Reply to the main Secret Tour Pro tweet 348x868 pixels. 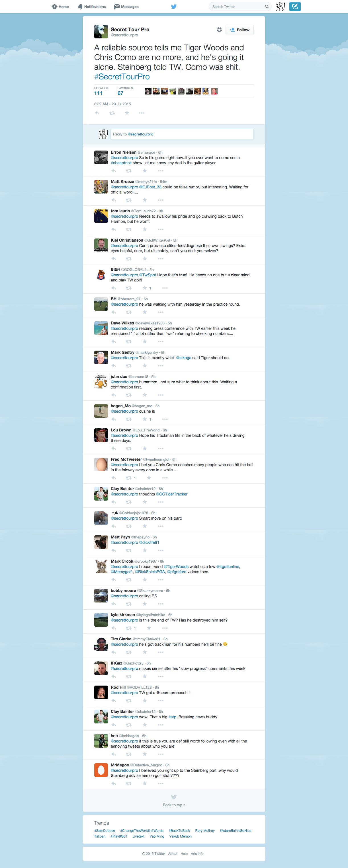pos(97,113)
